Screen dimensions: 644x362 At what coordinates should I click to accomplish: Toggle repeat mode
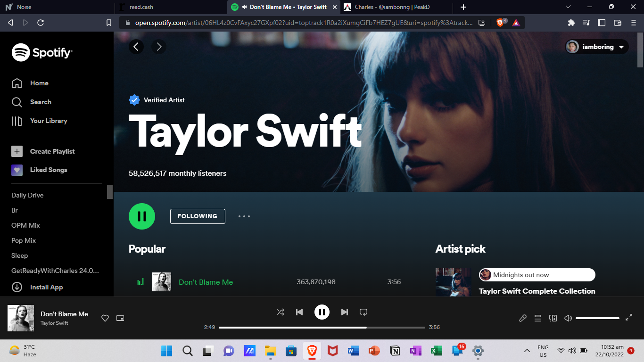click(x=363, y=312)
